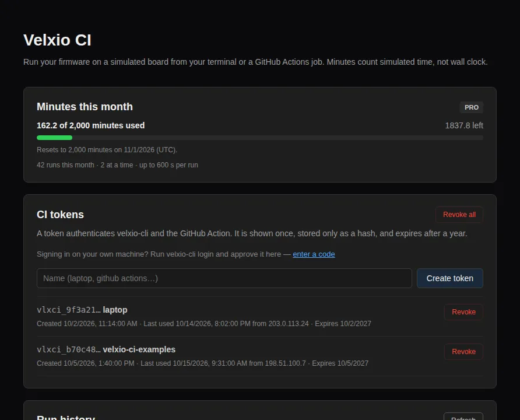Click the vlxci_b70c48 token prefix
This screenshot has width=520, height=420.
coord(69,349)
